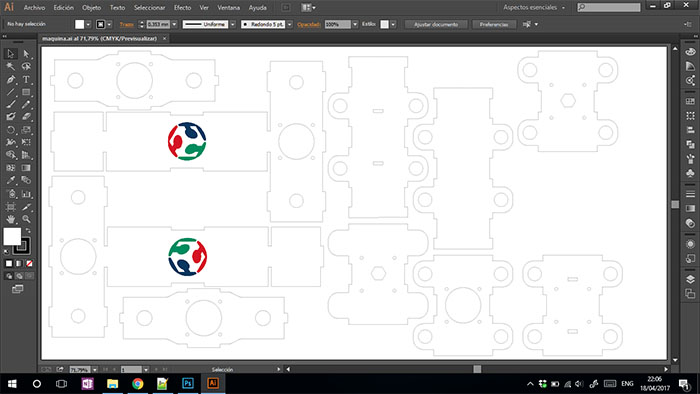Click the orange Opacidad link
This screenshot has width=700, height=394.
[308, 25]
